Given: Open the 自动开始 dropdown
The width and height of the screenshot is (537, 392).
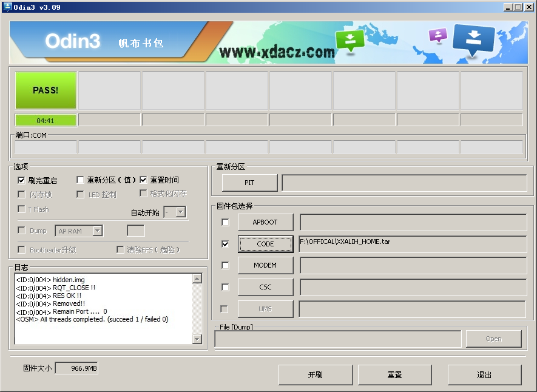Looking at the screenshot, I should coord(177,212).
